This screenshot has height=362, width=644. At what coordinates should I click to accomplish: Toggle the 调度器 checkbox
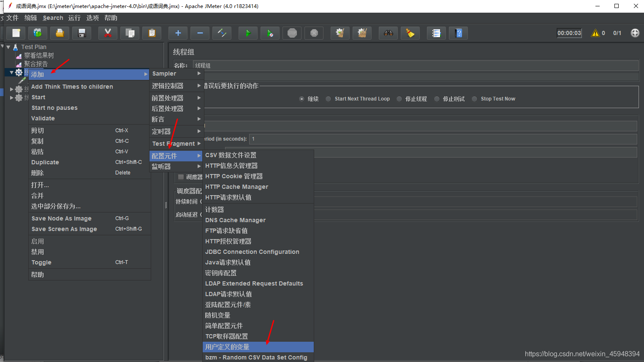(x=181, y=177)
